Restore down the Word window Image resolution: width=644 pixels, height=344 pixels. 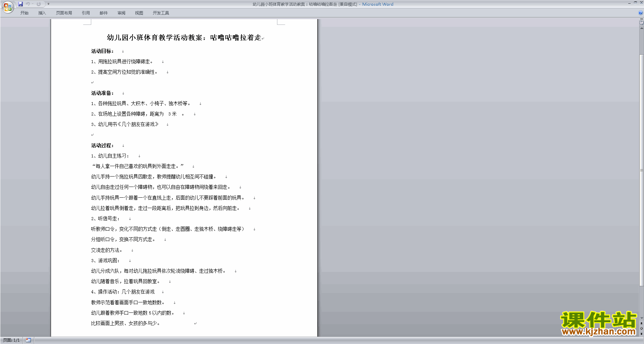[635, 3]
